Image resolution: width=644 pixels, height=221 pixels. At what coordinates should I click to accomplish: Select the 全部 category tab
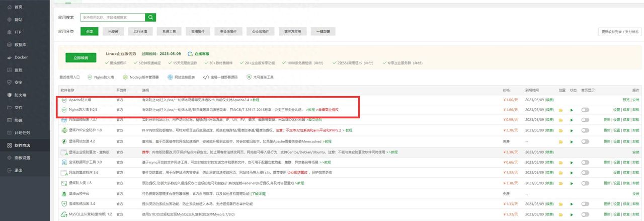coord(89,31)
